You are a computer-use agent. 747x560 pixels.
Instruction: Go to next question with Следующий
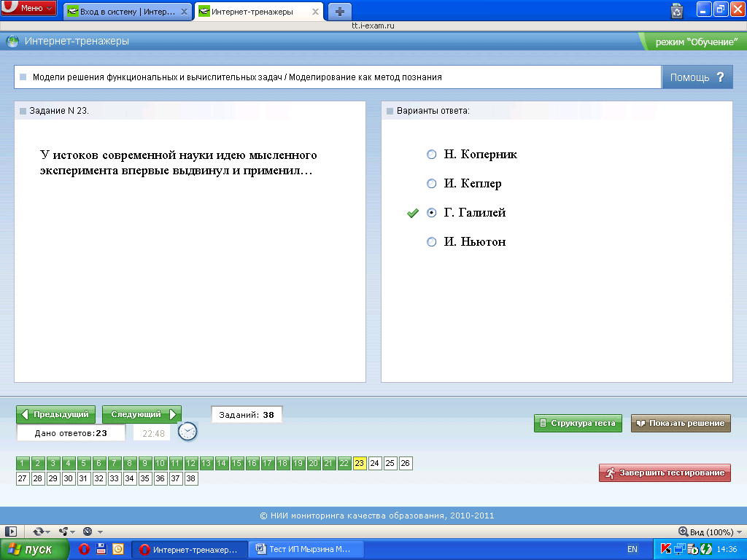coord(142,414)
